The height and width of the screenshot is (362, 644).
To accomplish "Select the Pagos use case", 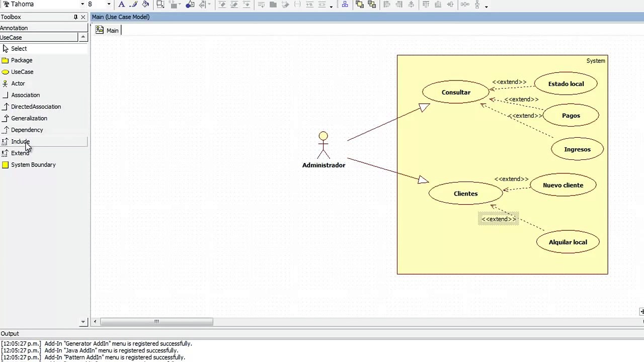I will (x=571, y=116).
